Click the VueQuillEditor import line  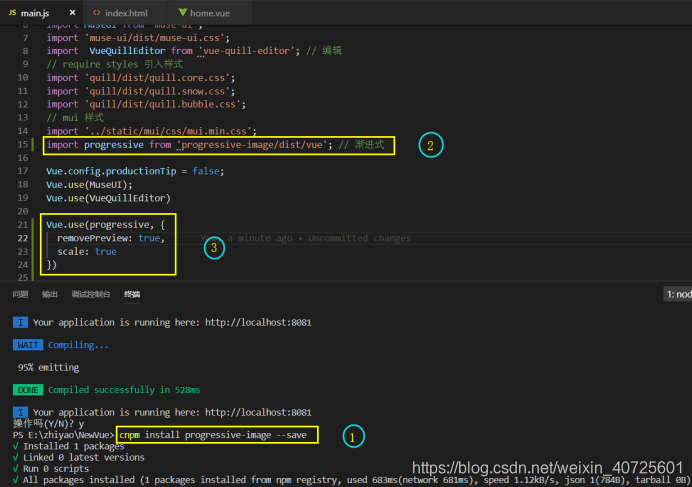pos(194,51)
